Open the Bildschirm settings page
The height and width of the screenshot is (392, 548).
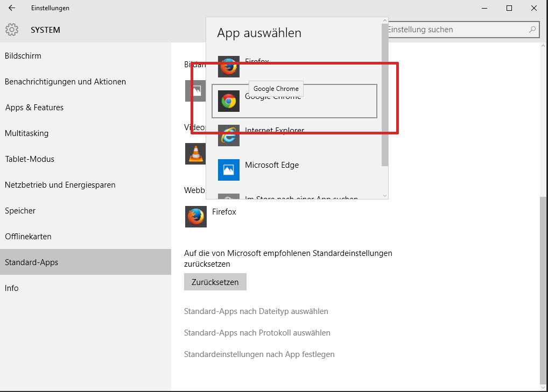click(x=86, y=56)
